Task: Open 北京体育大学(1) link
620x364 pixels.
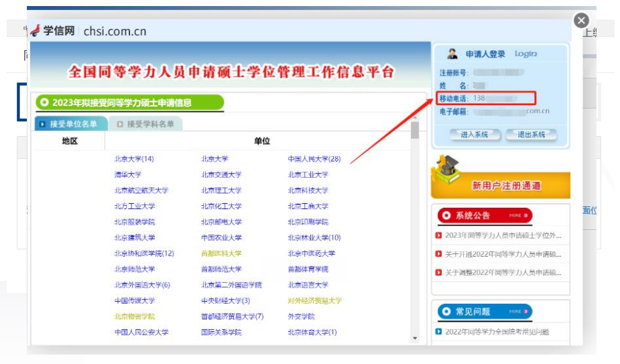Action: (x=312, y=332)
